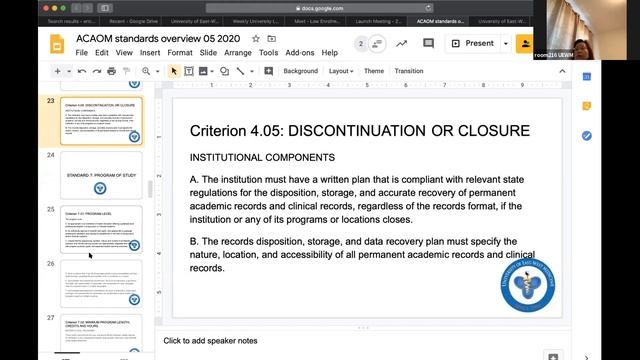Image resolution: width=640 pixels, height=360 pixels.
Task: Redo the last action
Action: [97, 71]
